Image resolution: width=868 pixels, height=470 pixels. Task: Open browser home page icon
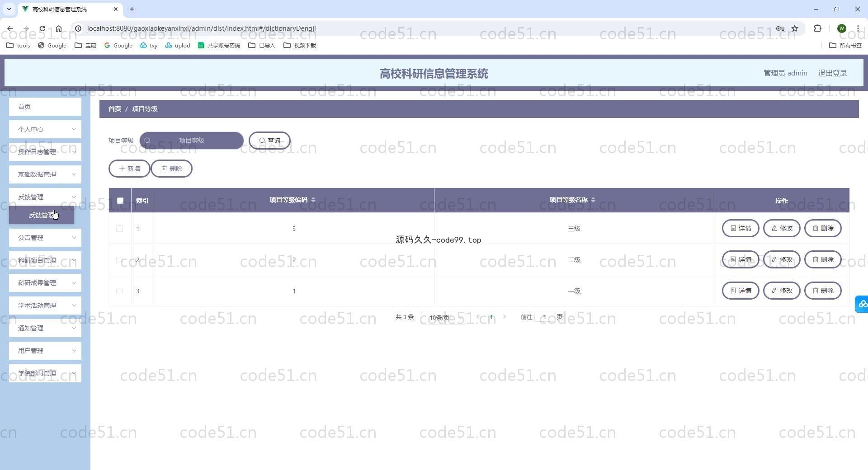click(x=59, y=28)
